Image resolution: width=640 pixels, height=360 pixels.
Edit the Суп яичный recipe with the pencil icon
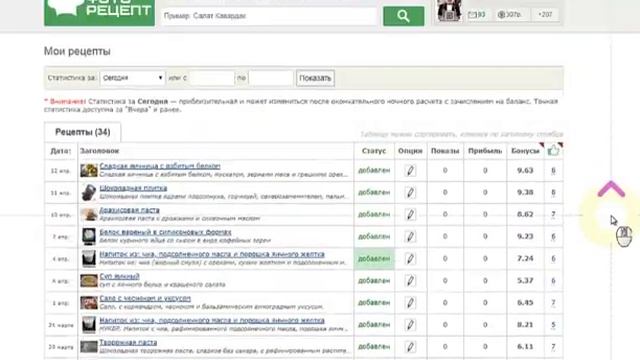click(x=411, y=280)
